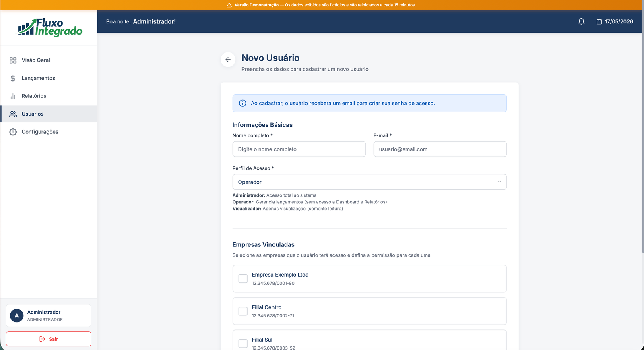This screenshot has width=644, height=350.
Task: Click the Lançamentos dollar sign icon
Action: (x=13, y=78)
